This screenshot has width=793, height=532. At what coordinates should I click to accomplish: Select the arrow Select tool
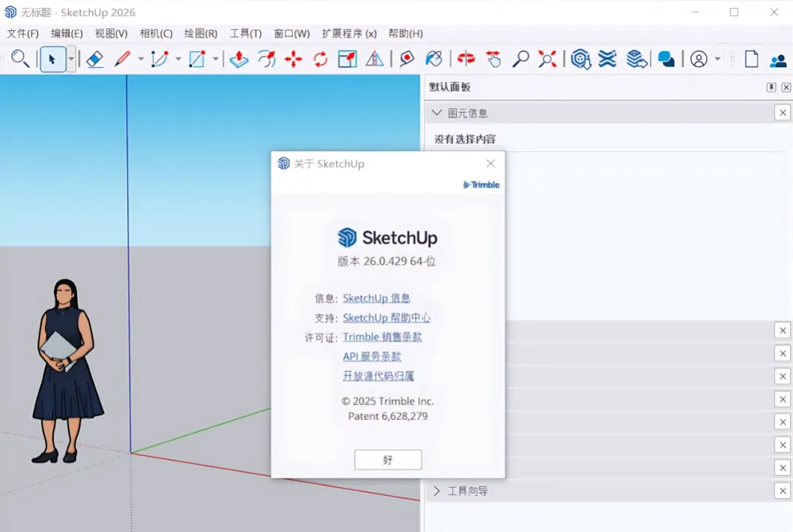[52, 59]
